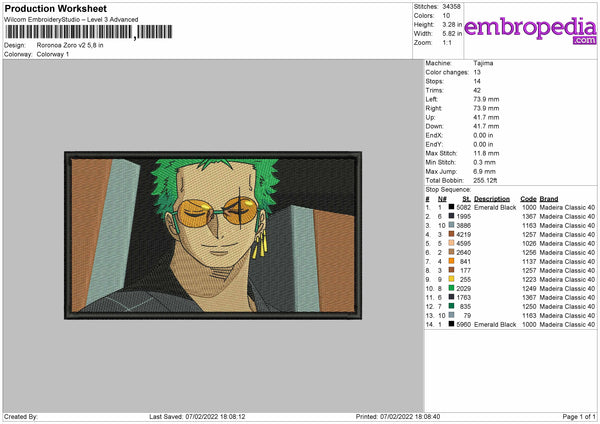This screenshot has height=424, width=600.
Task: Pick the brown swatch in stop row 8
Action: (x=452, y=271)
